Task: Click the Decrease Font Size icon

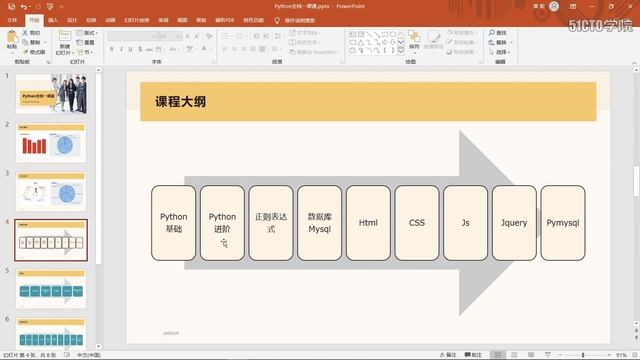Action: [197, 36]
